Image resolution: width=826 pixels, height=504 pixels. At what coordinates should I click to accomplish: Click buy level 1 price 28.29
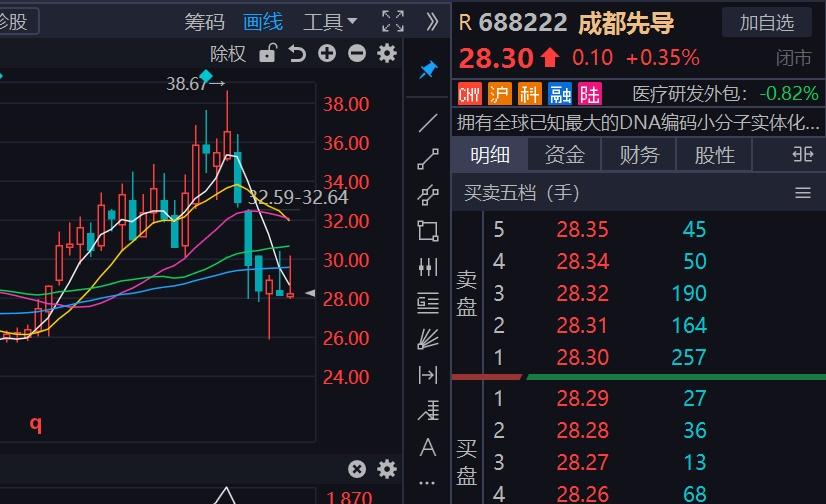(x=582, y=398)
